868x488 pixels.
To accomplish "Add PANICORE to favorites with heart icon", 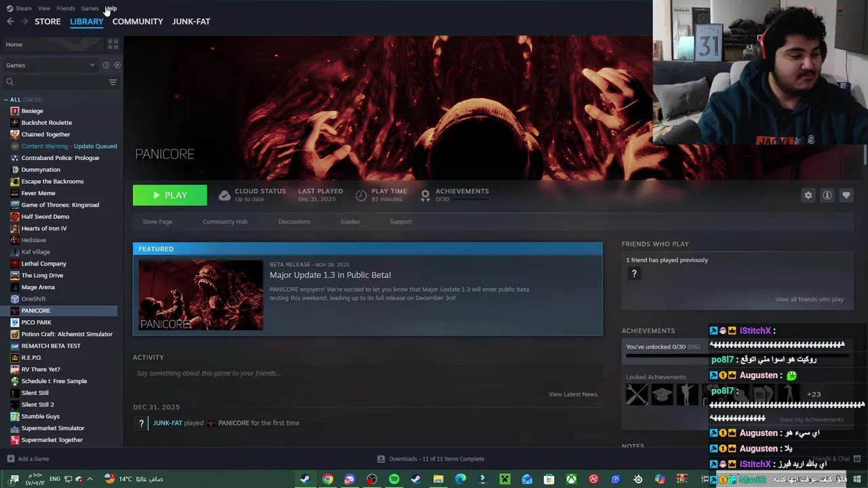I will click(846, 195).
